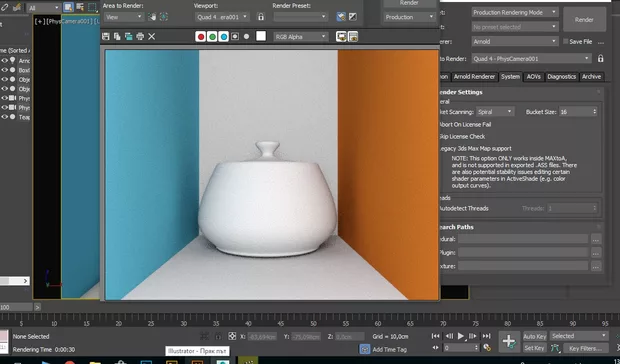
Task: Click the large plus Set Keys button
Action: pyautogui.click(x=509, y=341)
